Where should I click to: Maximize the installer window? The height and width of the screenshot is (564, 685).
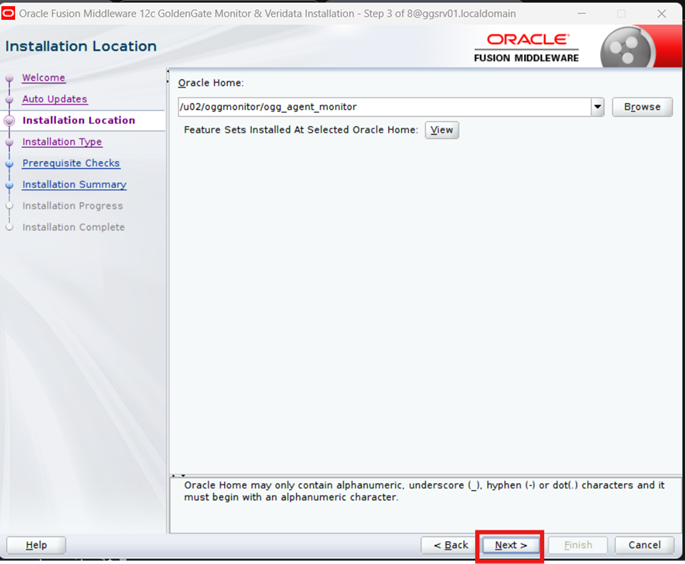(x=621, y=14)
